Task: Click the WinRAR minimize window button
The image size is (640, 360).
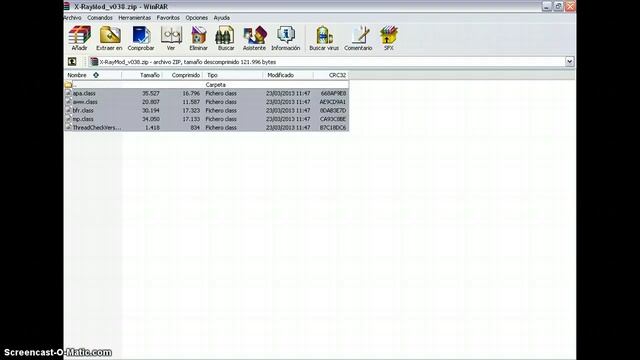Action: click(x=547, y=6)
